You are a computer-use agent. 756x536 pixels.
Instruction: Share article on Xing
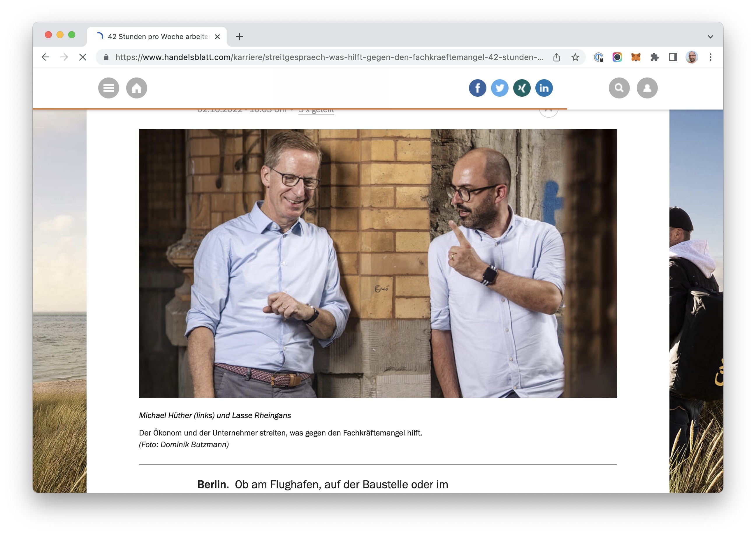[522, 88]
